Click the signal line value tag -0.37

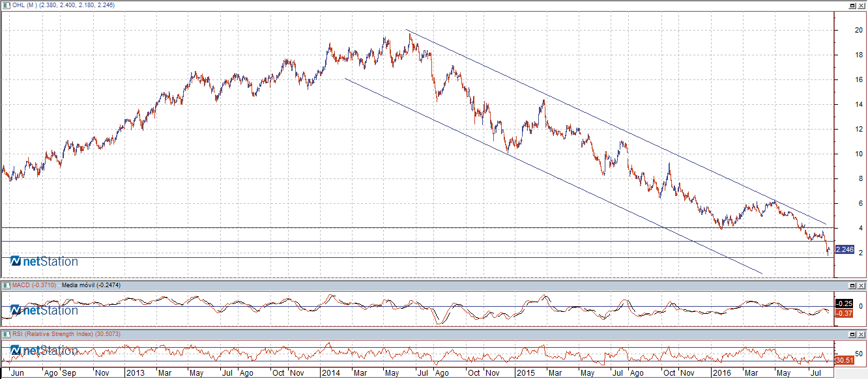point(844,313)
